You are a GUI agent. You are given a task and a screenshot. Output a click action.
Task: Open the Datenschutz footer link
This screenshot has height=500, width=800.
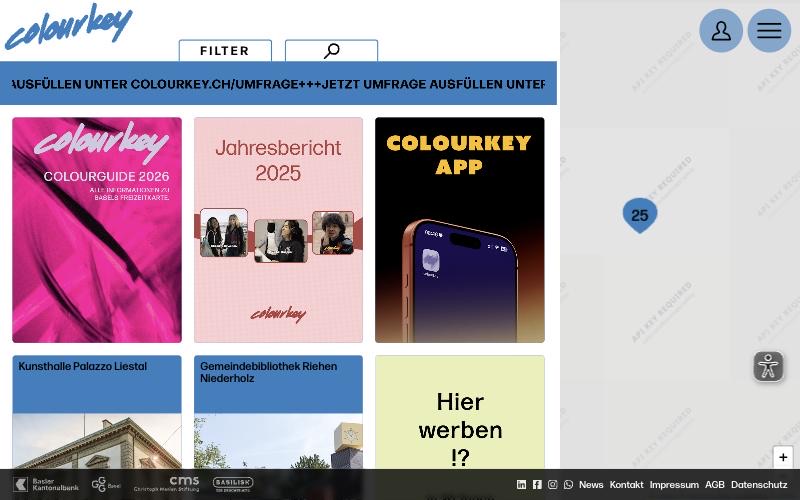759,485
